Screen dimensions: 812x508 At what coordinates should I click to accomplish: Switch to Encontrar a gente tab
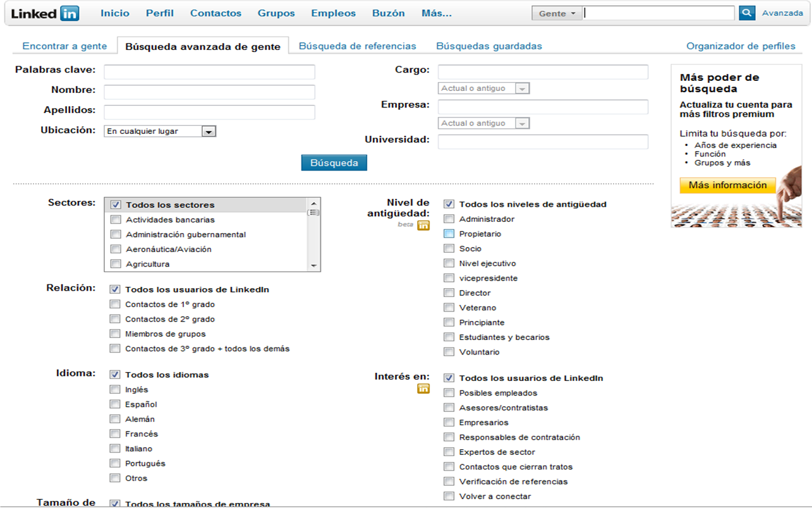(64, 46)
